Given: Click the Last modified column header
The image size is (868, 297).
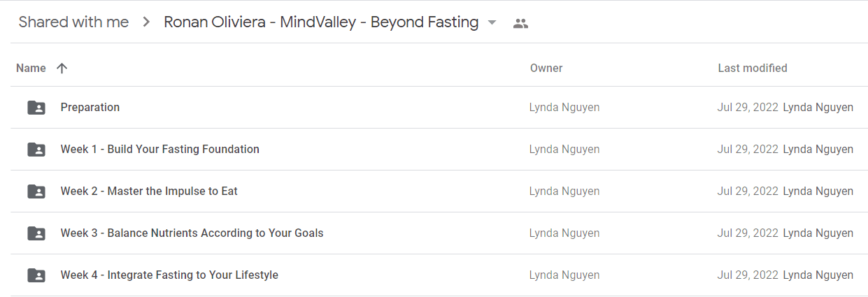Looking at the screenshot, I should pos(753,68).
